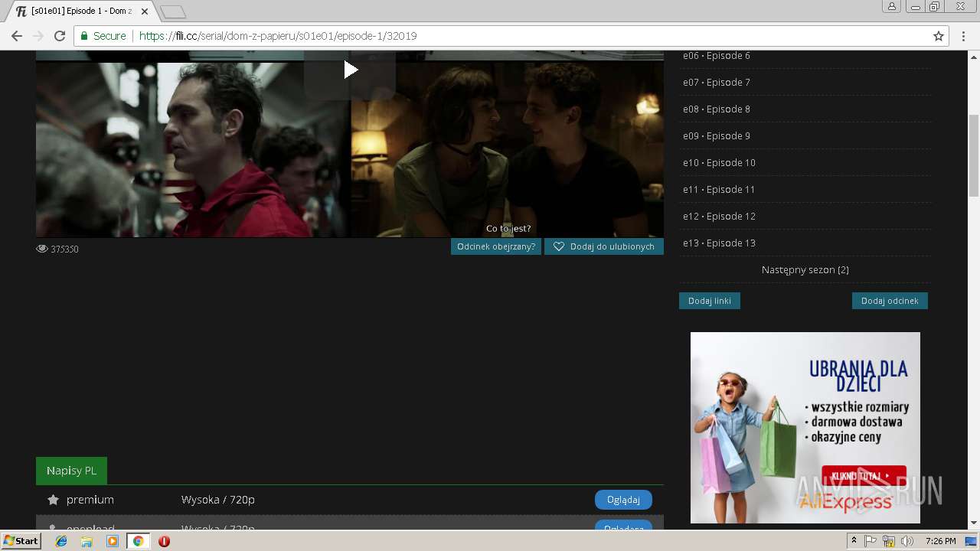Click Dodaj odcinek button

(x=890, y=301)
